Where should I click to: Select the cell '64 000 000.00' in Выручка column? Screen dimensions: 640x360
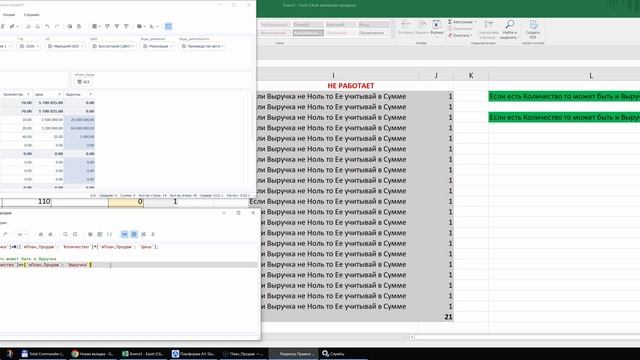pyautogui.click(x=80, y=128)
